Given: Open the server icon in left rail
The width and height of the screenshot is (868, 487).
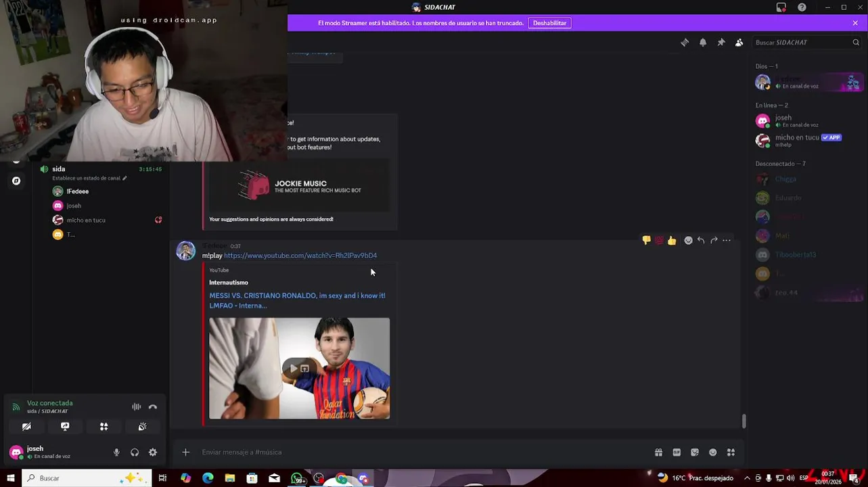Looking at the screenshot, I should pos(16,181).
